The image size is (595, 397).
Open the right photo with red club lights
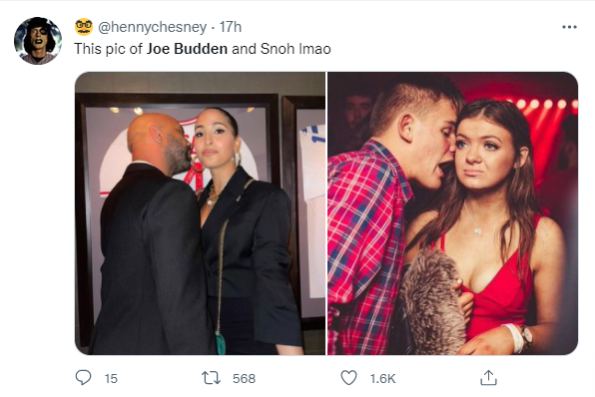pos(453,213)
